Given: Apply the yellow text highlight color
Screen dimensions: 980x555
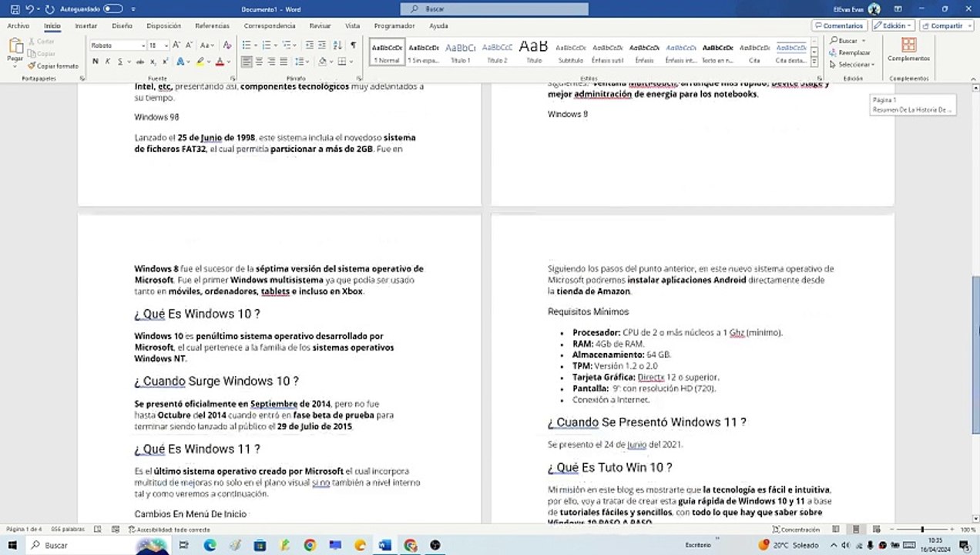Looking at the screenshot, I should pos(200,62).
